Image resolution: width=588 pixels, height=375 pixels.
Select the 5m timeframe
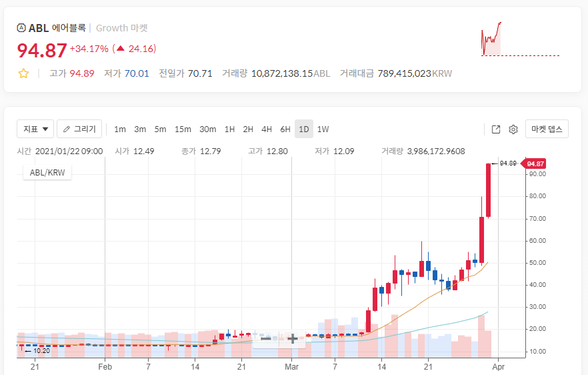(x=160, y=129)
